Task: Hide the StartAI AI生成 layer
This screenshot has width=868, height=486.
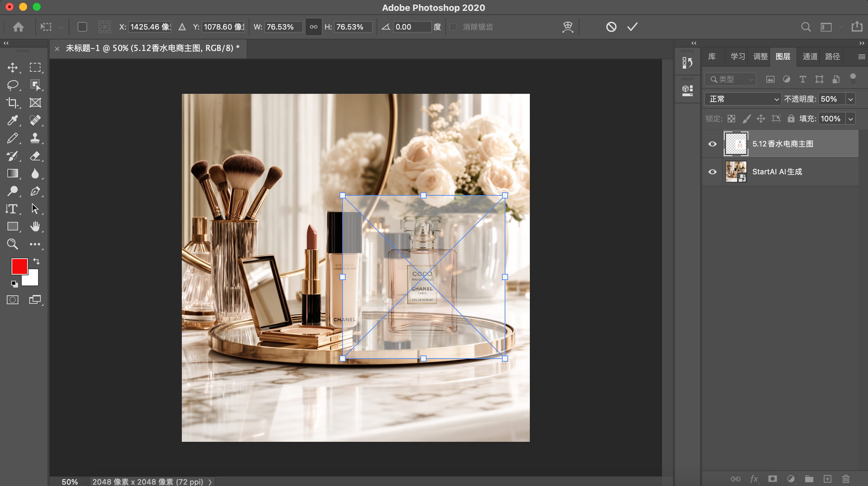Action: 712,172
